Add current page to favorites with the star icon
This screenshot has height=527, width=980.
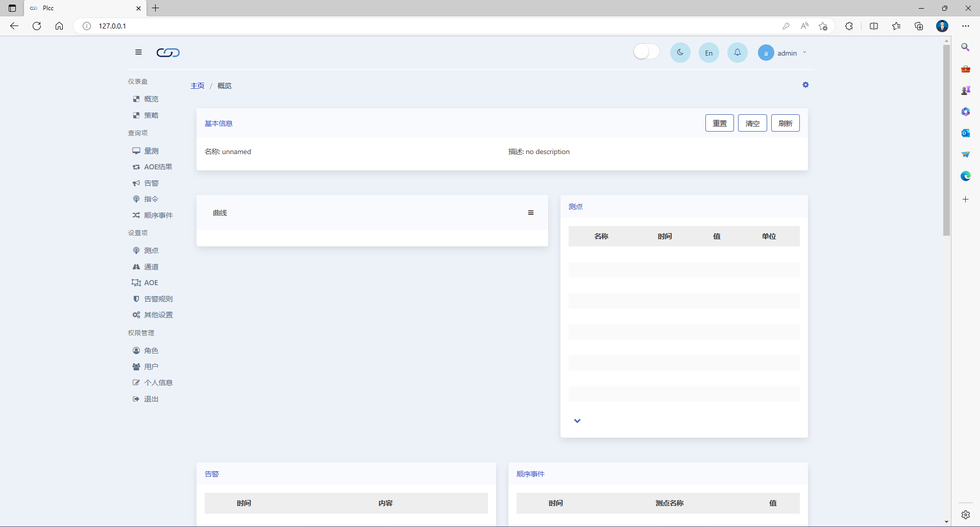pyautogui.click(x=823, y=26)
